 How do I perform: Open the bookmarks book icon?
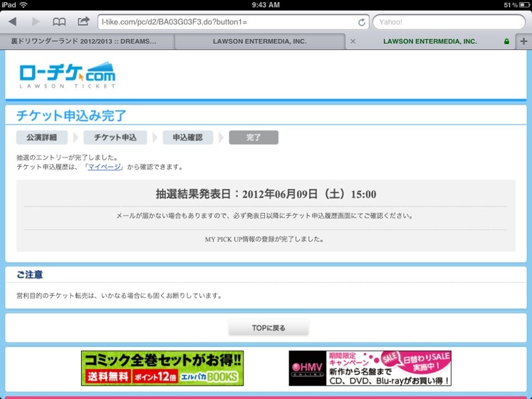tap(59, 22)
